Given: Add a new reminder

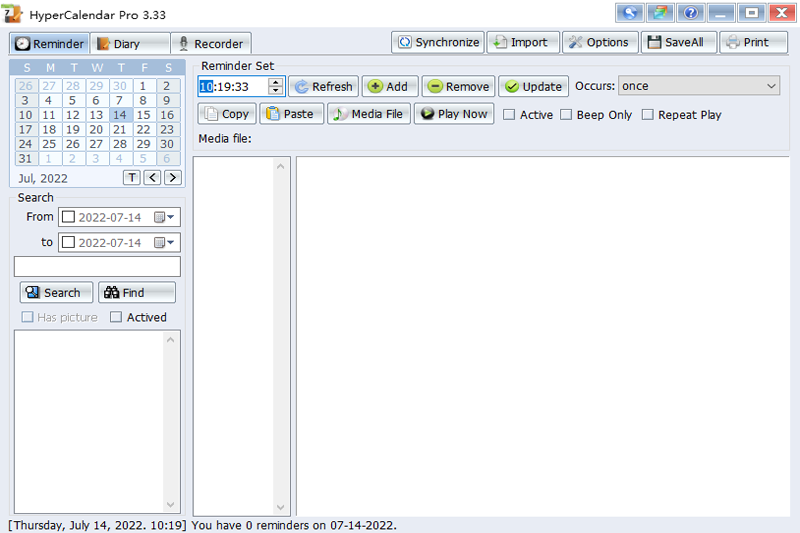Looking at the screenshot, I should 390,86.
